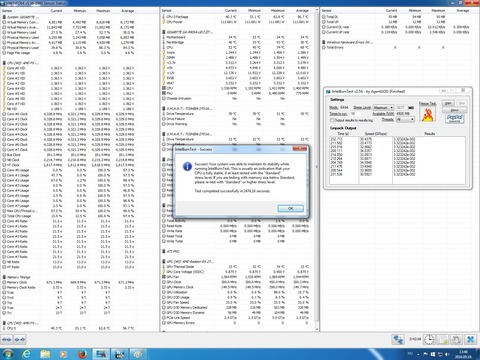
Task: Click the Action Center flag tray icon
Action: pyautogui.click(x=426, y=354)
